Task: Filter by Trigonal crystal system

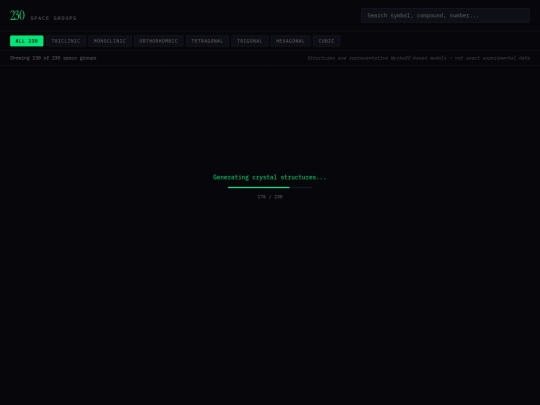Action: click(250, 41)
